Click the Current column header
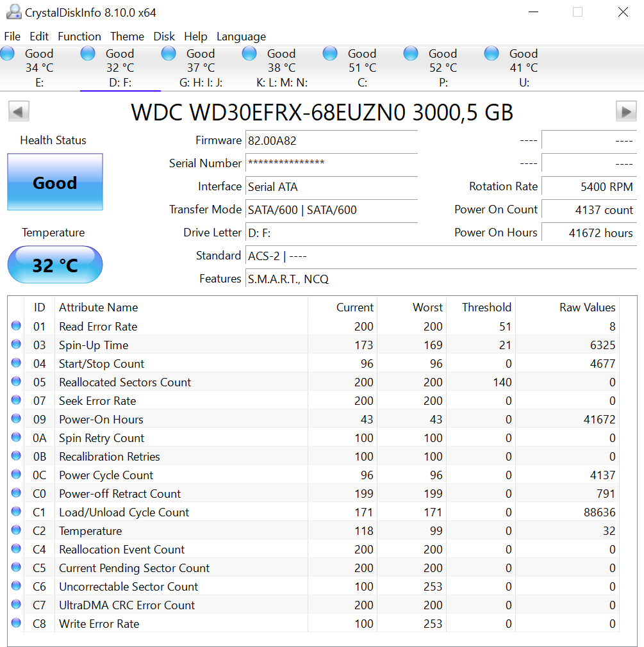Screen dimensions: 644x647 [342, 307]
